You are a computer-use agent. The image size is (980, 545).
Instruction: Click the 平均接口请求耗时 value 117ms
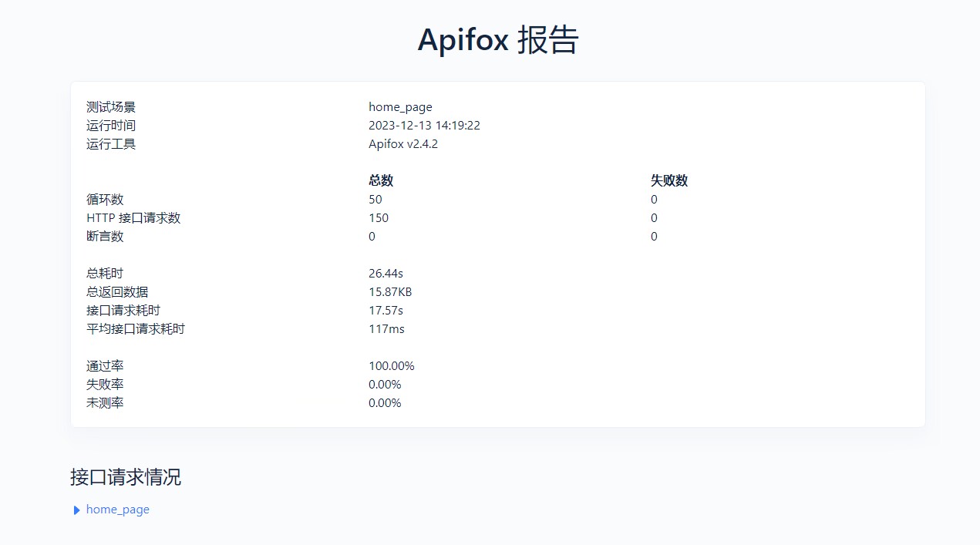(386, 329)
